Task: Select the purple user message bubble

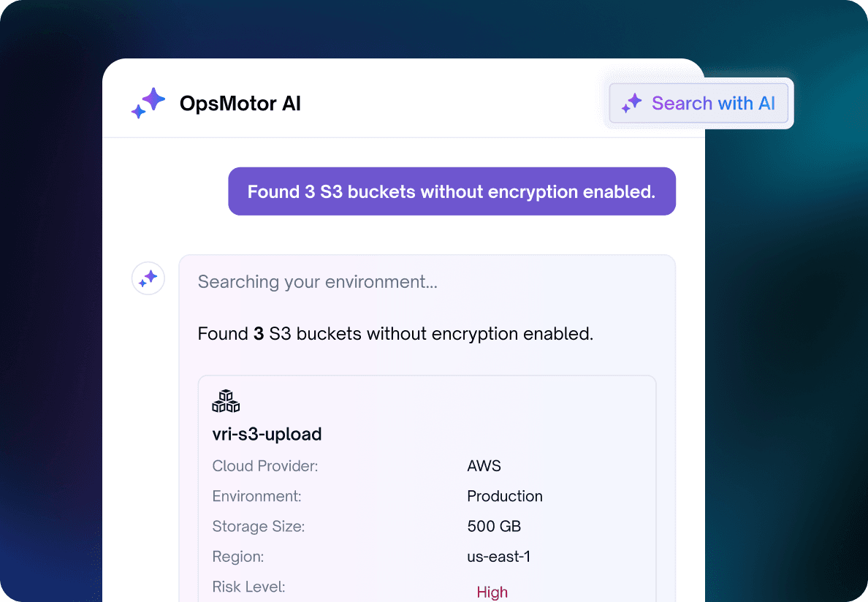Action: point(452,191)
